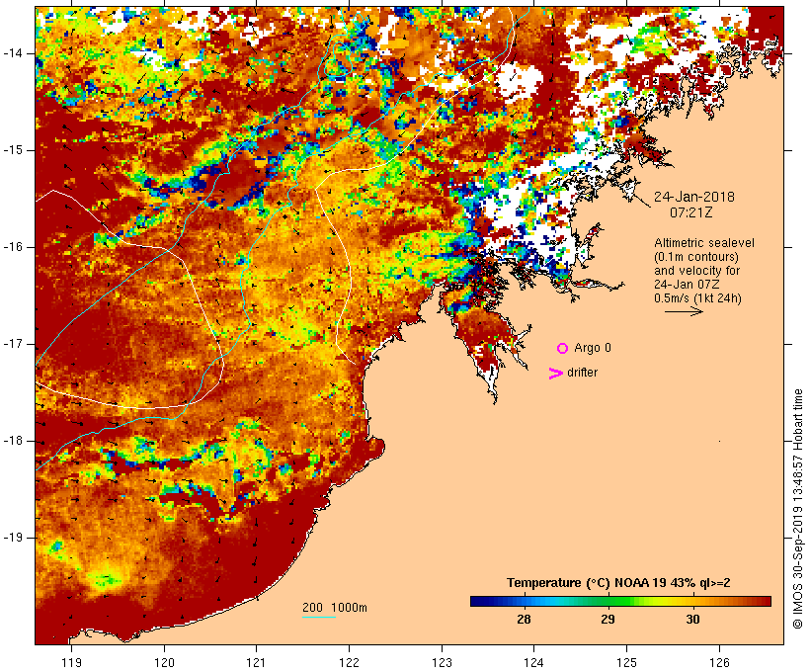810x672 pixels.
Task: Click the '-15' latitude axis label
Action: click(x=12, y=150)
